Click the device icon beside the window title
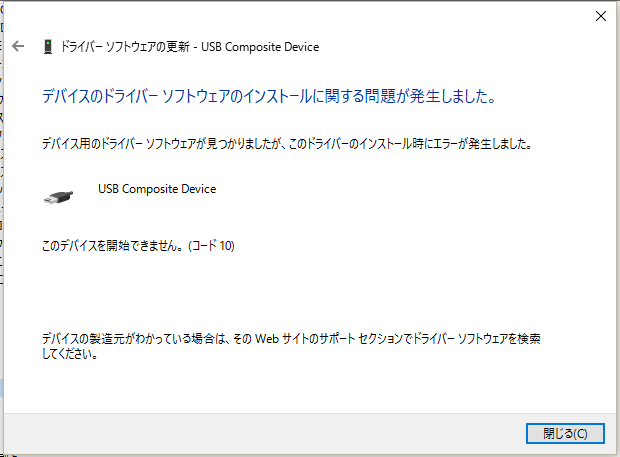Screen dimensions: 620x457 (48, 47)
